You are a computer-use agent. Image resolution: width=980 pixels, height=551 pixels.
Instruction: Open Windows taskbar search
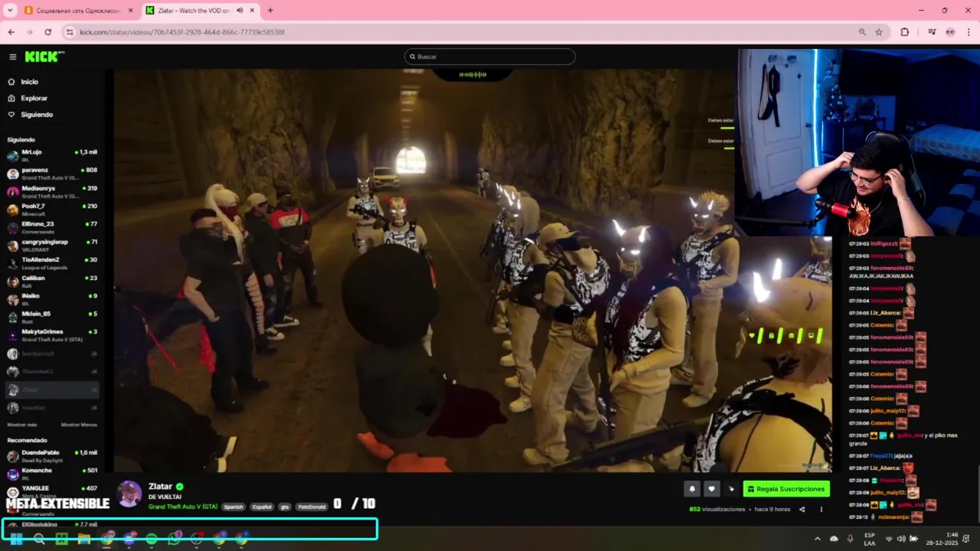(39, 539)
